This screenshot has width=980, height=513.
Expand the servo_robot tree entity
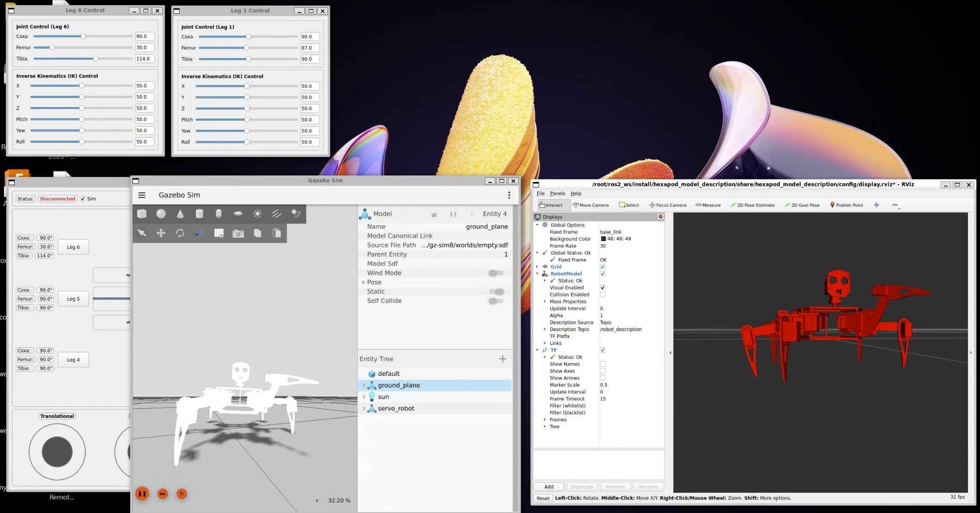click(364, 409)
